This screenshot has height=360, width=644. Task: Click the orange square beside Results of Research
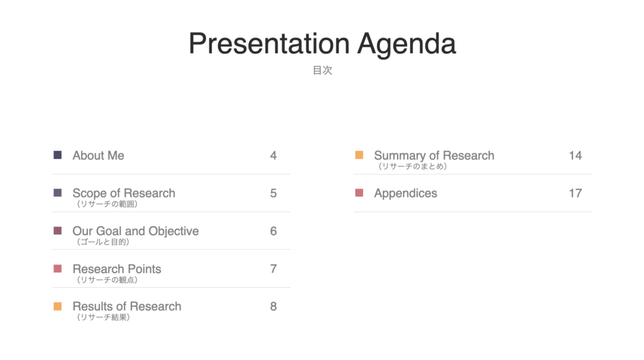click(x=57, y=306)
